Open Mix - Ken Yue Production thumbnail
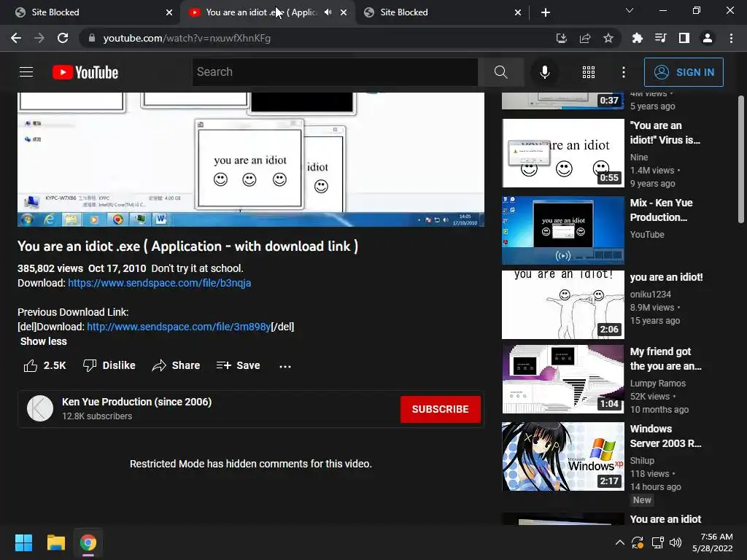The height and width of the screenshot is (560, 747). click(x=563, y=230)
